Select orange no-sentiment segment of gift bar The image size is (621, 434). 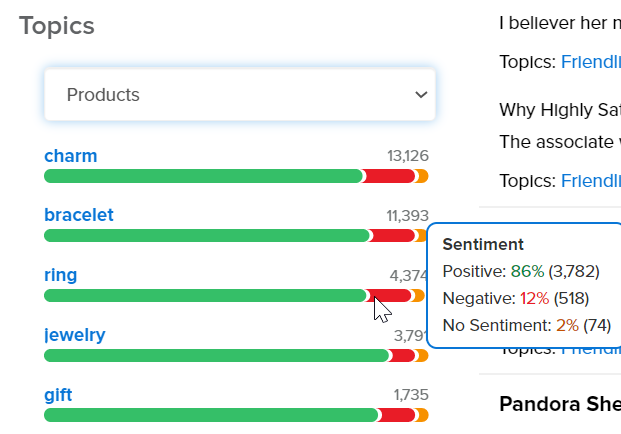pos(422,415)
